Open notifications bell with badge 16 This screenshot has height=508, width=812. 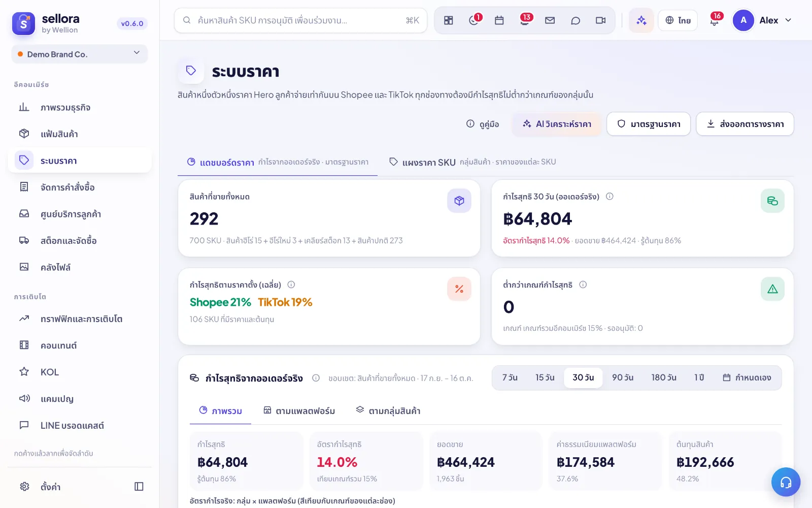[715, 20]
